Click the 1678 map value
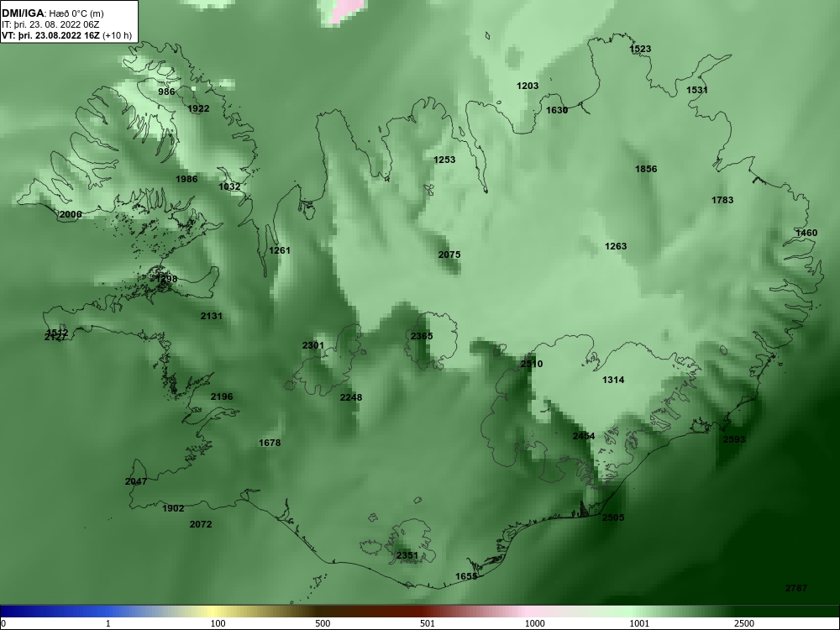840x630 pixels. pos(270,443)
